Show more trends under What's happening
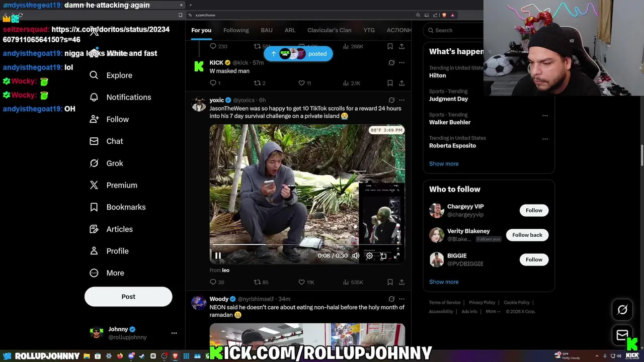 [444, 164]
